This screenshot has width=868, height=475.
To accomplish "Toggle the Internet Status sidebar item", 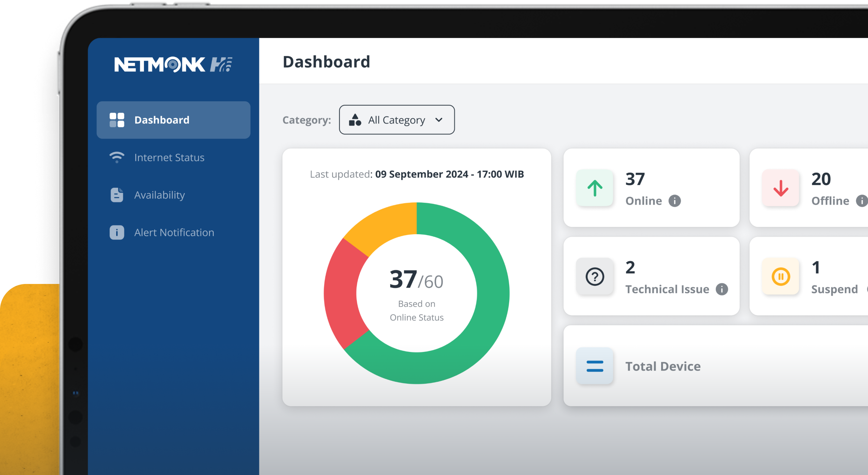I will click(x=169, y=157).
